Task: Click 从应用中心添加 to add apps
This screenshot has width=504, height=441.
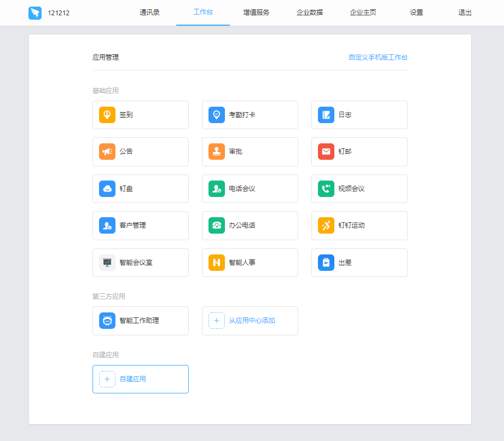Action: (250, 321)
